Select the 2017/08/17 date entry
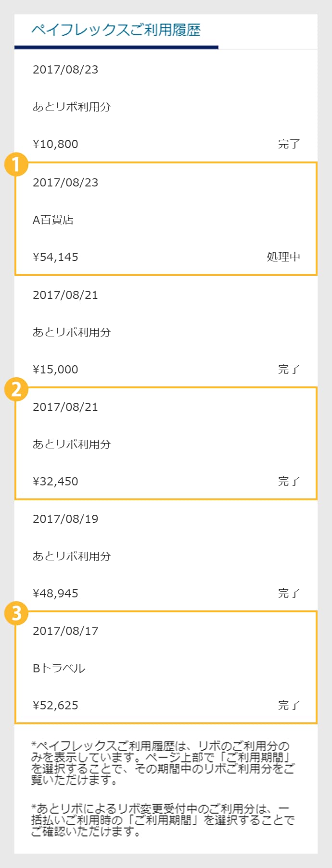This screenshot has width=332, height=868. [65, 631]
